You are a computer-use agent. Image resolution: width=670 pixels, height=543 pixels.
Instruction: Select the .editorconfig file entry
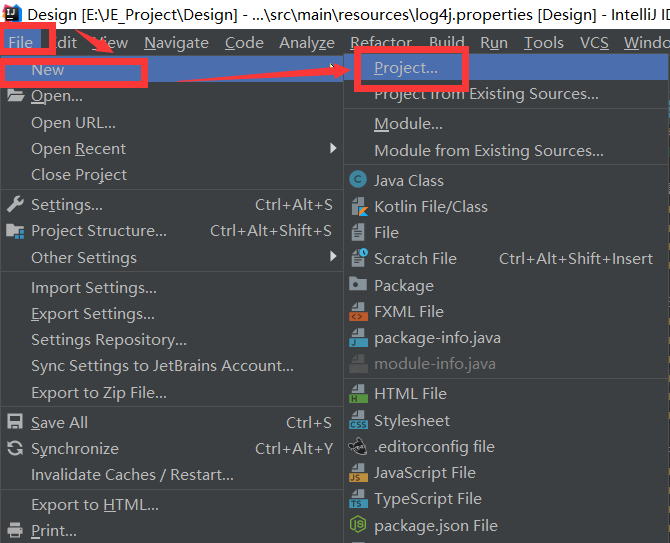pyautogui.click(x=434, y=447)
